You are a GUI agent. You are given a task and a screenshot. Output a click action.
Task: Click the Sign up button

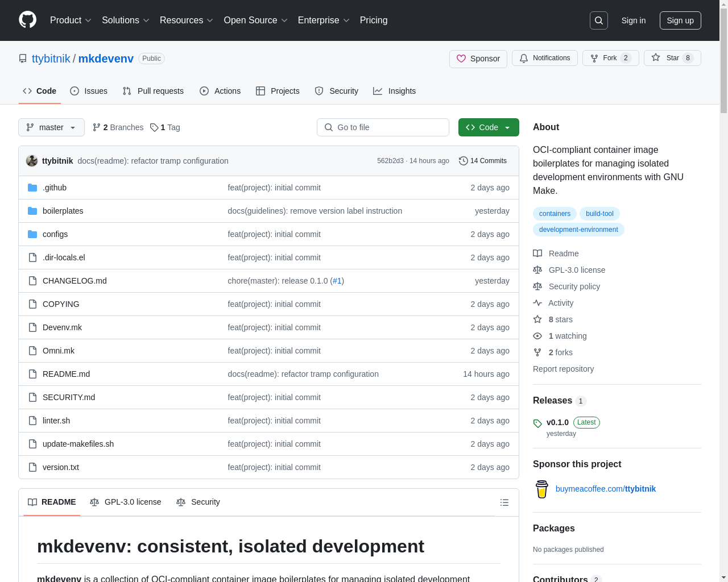pos(680,20)
